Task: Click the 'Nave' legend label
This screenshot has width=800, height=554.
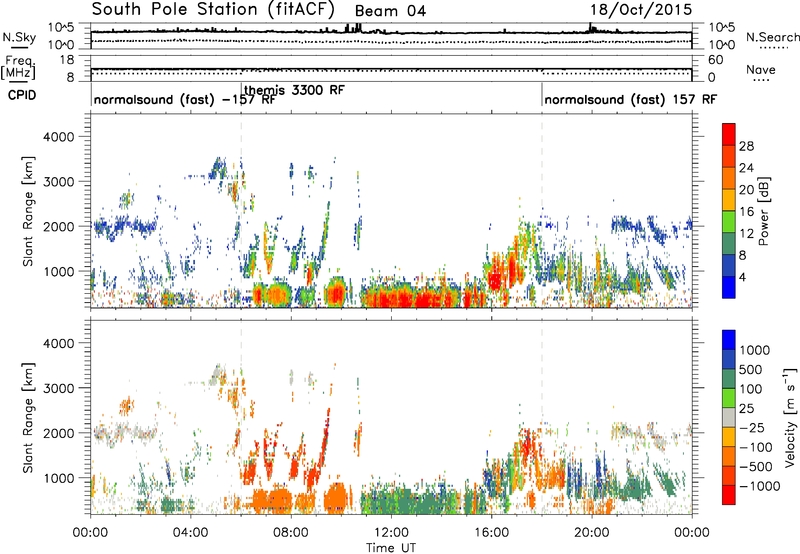Action: pos(761,70)
